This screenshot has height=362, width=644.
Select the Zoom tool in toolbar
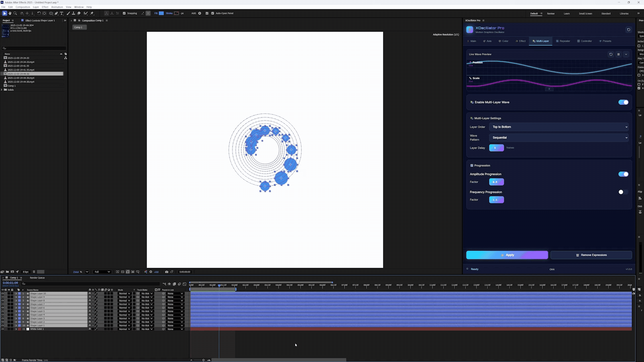[x=15, y=13]
